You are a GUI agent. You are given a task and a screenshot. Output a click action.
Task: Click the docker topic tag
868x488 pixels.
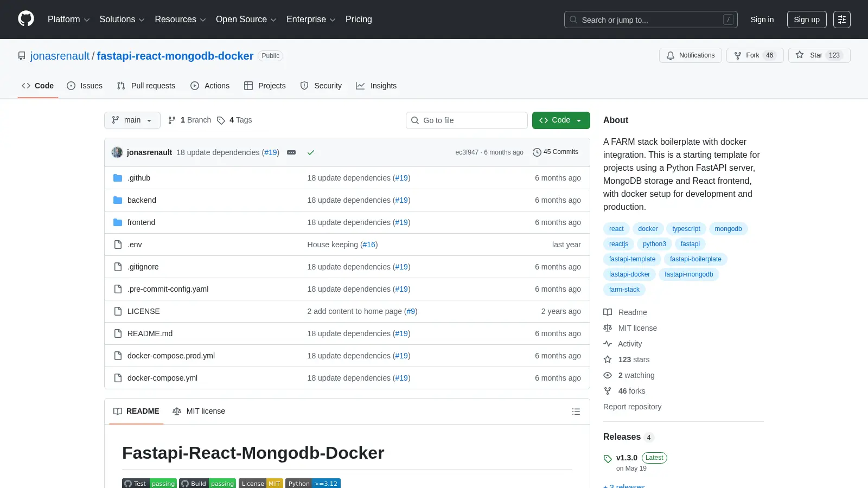pyautogui.click(x=648, y=229)
